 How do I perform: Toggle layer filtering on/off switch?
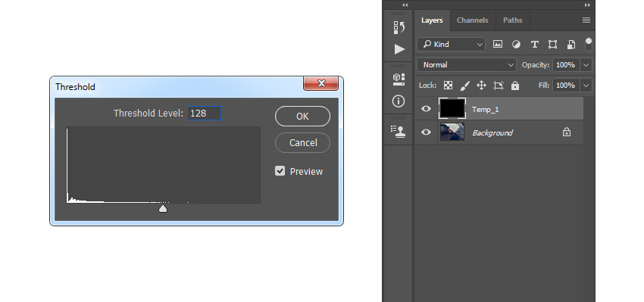pyautogui.click(x=589, y=45)
